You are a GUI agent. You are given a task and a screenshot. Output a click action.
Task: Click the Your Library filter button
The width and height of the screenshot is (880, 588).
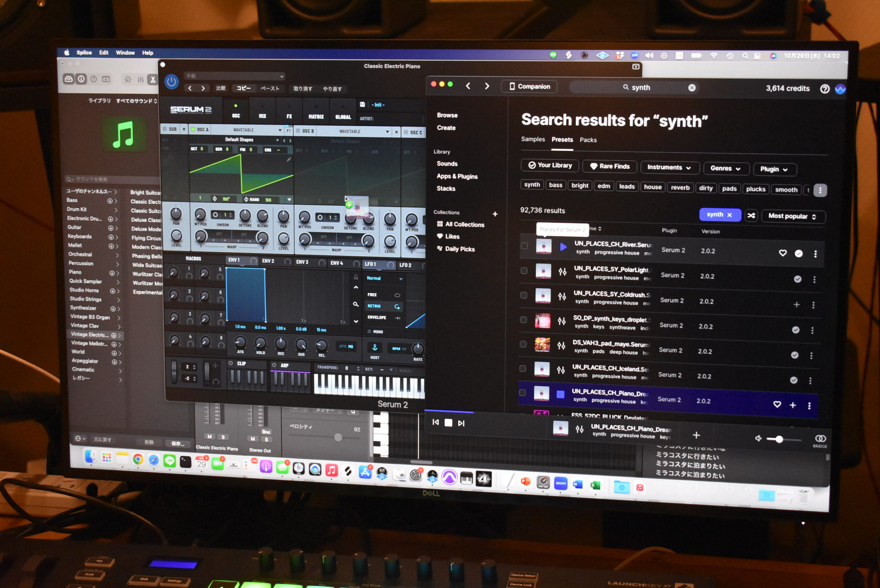[550, 165]
